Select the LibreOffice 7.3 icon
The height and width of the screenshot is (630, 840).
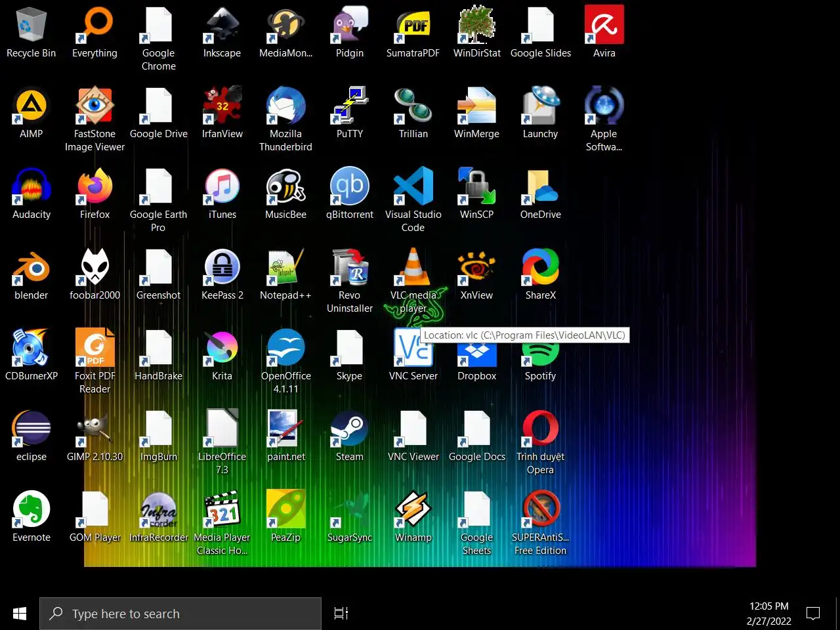coord(222,429)
